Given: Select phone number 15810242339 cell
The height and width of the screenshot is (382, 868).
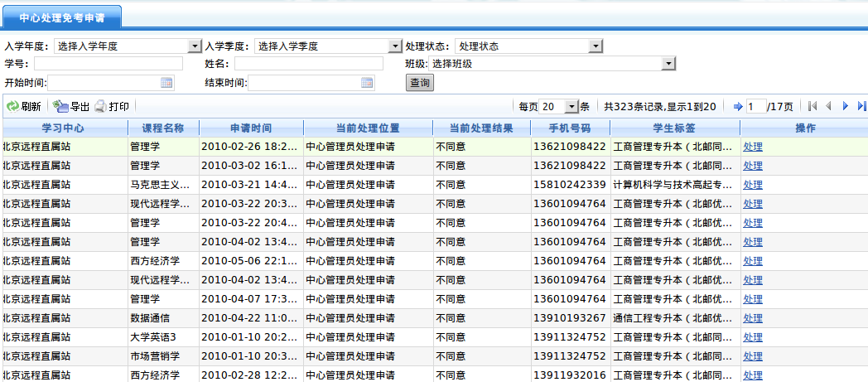Looking at the screenshot, I should [570, 185].
